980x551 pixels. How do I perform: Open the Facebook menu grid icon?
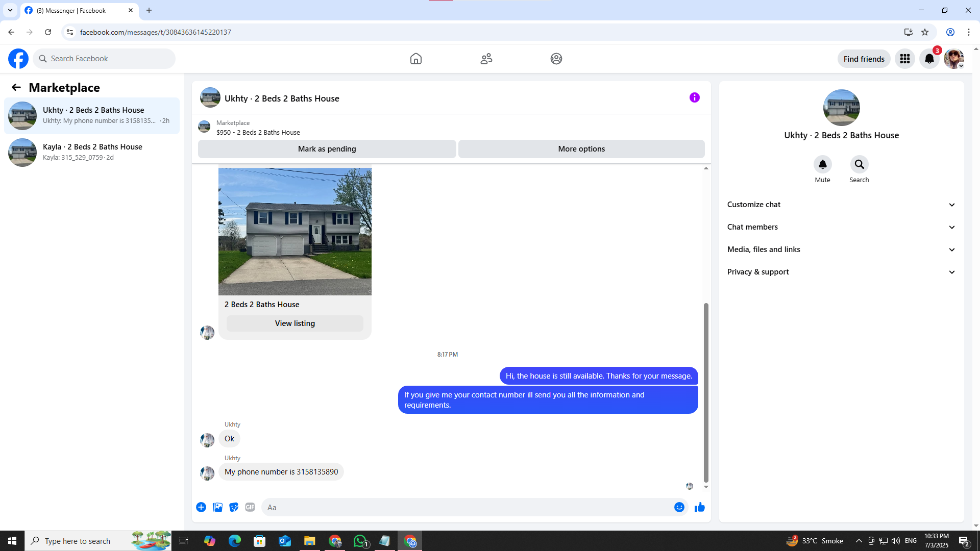pos(904,59)
